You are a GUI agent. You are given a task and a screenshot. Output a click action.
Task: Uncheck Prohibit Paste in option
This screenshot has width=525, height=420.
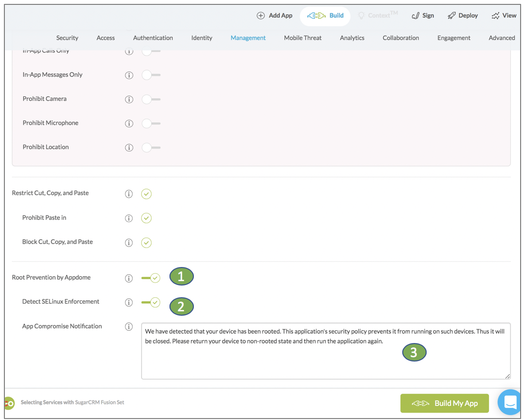click(x=147, y=218)
